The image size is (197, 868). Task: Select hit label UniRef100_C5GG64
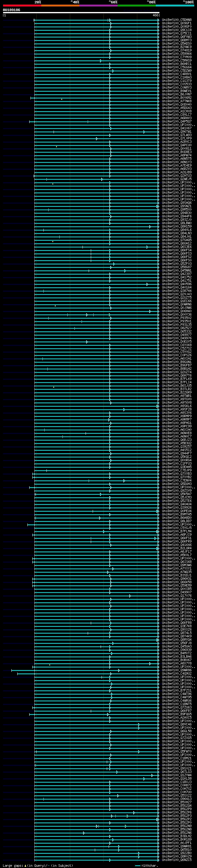[x=177, y=67]
